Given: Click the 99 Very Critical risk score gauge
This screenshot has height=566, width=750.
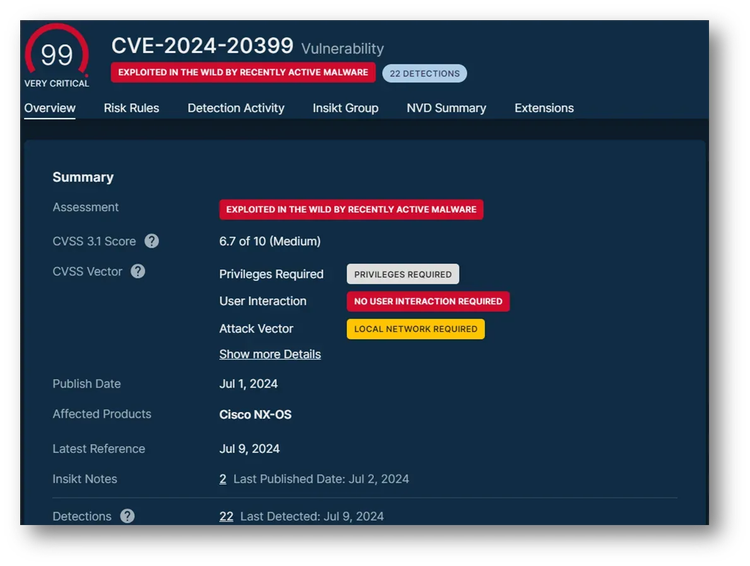Looking at the screenshot, I should 56,55.
